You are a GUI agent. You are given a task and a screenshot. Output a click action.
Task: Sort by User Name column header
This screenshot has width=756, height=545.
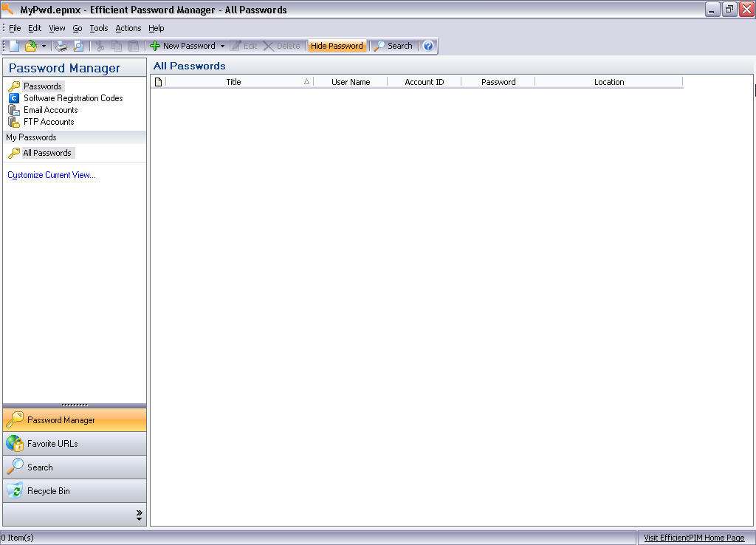pyautogui.click(x=351, y=82)
